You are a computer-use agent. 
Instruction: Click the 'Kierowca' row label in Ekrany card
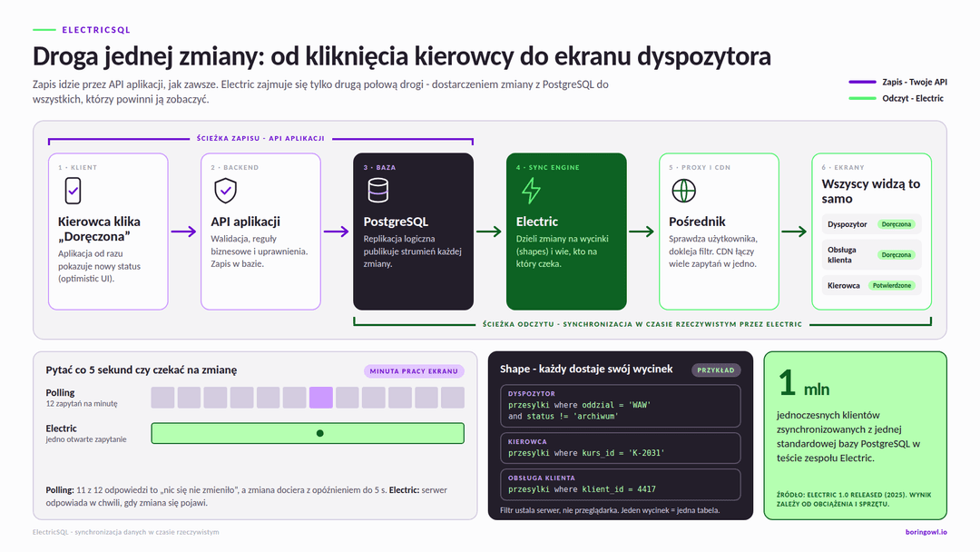point(844,286)
